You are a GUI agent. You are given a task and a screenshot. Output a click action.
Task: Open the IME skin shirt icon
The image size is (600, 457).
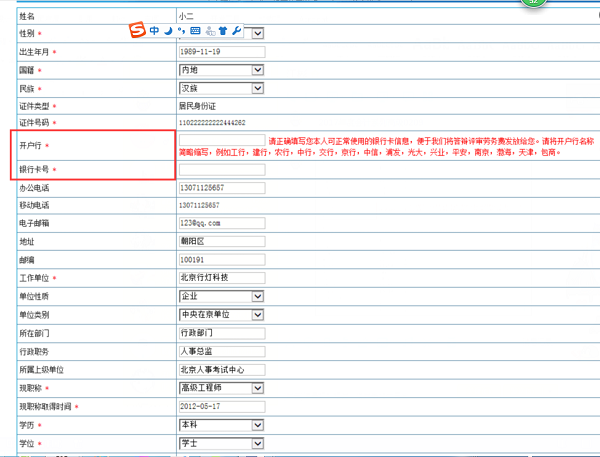coord(222,31)
